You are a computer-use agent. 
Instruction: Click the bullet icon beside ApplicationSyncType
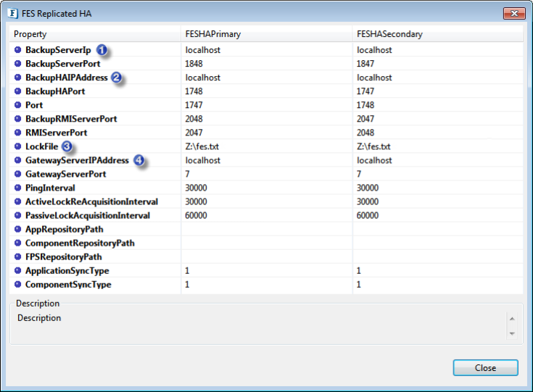18,270
